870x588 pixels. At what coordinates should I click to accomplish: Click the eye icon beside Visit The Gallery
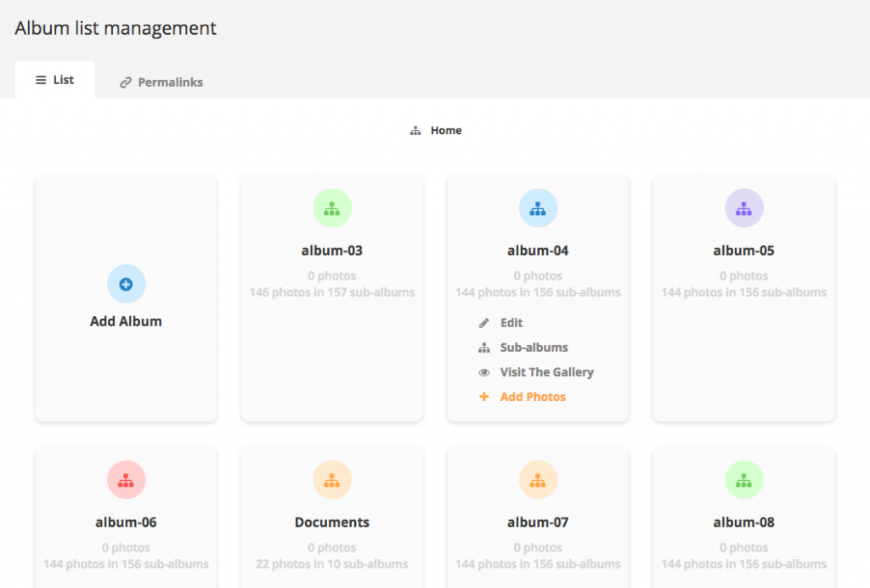[x=484, y=372]
